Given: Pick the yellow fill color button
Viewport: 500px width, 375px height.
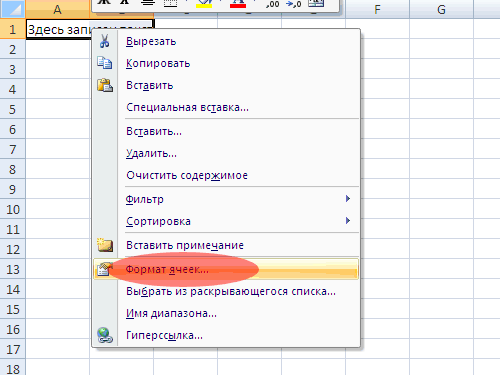Looking at the screenshot, I should coord(204,4).
